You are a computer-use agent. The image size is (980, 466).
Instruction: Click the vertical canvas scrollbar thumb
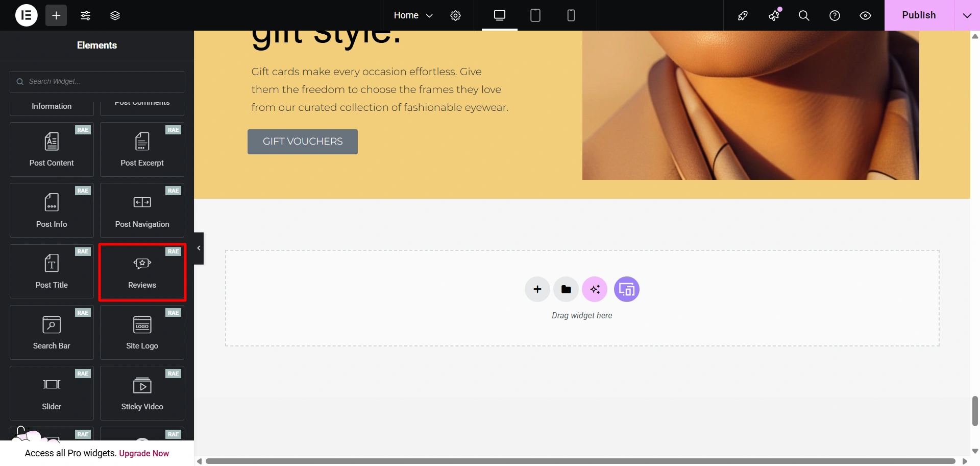point(975,411)
